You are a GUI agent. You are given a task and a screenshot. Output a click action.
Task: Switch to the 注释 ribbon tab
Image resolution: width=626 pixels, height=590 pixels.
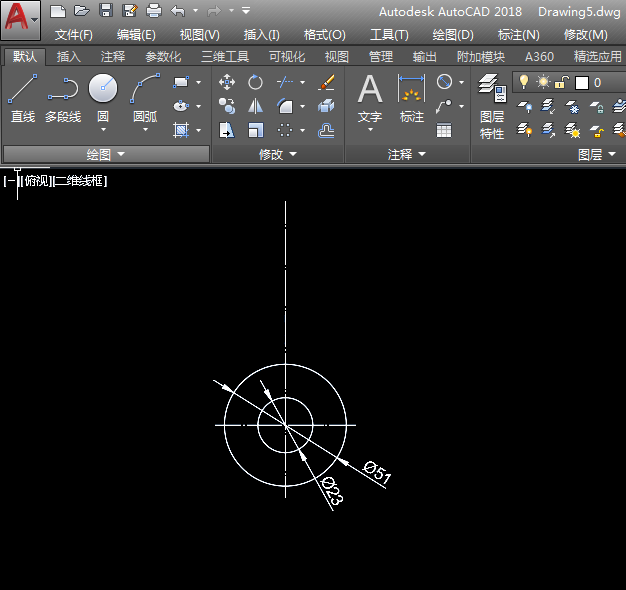click(x=113, y=57)
